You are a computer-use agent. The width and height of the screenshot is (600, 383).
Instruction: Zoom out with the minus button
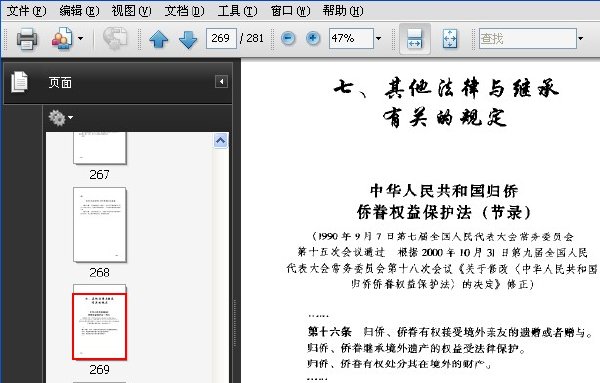[x=288, y=38]
